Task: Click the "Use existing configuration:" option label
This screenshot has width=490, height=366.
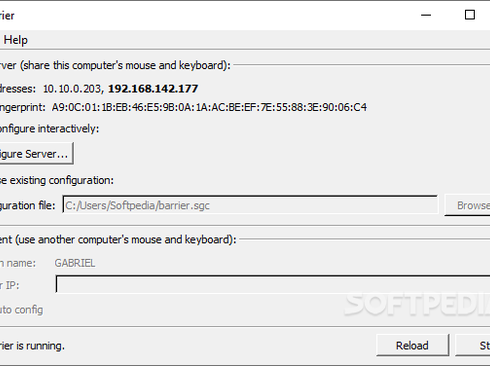Action: point(57,180)
